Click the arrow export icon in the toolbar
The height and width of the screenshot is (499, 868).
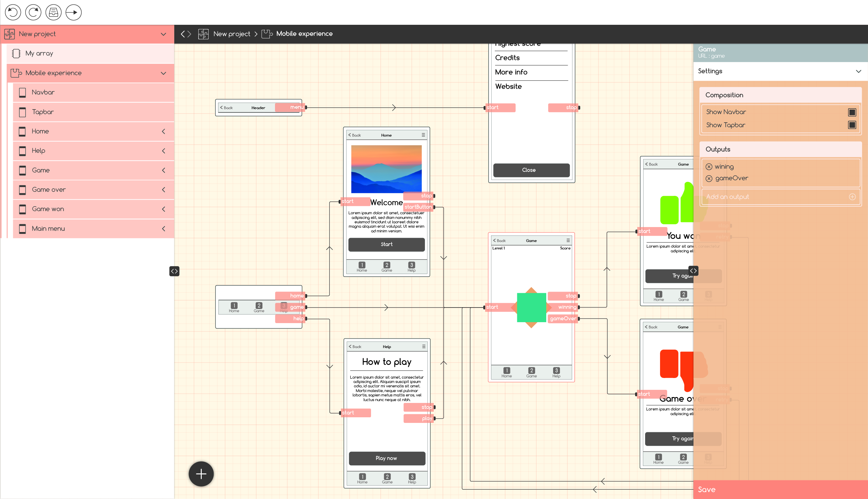coord(74,12)
